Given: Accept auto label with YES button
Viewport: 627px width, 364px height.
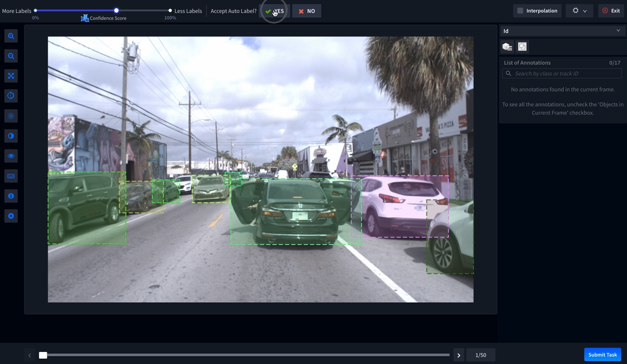Looking at the screenshot, I should [275, 11].
